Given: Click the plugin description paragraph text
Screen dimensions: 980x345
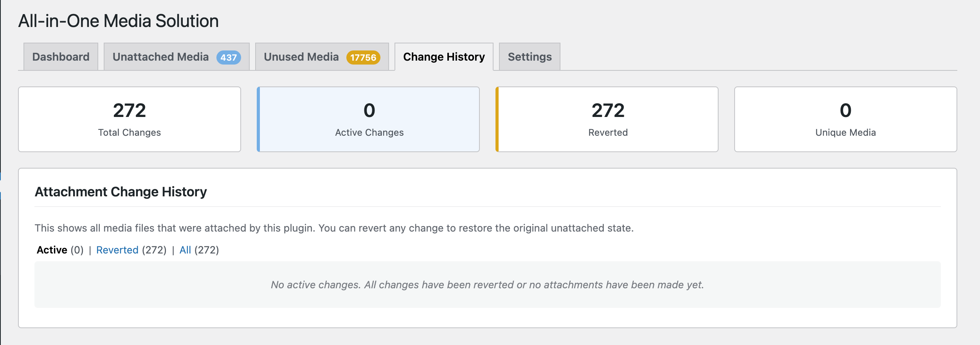Looking at the screenshot, I should 334,228.
